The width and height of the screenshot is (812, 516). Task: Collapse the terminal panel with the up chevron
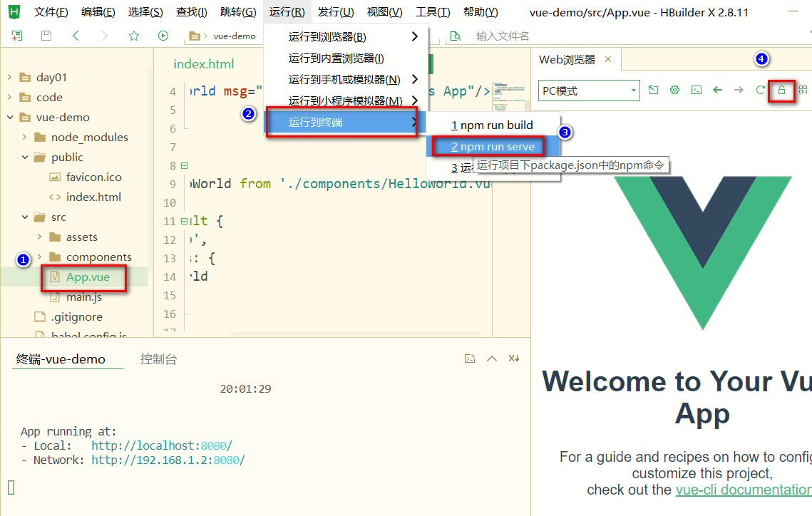[x=492, y=358]
